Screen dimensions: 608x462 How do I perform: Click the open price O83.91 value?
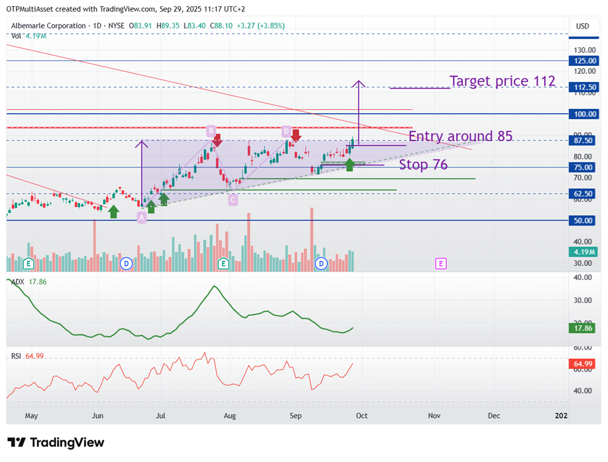click(x=140, y=26)
